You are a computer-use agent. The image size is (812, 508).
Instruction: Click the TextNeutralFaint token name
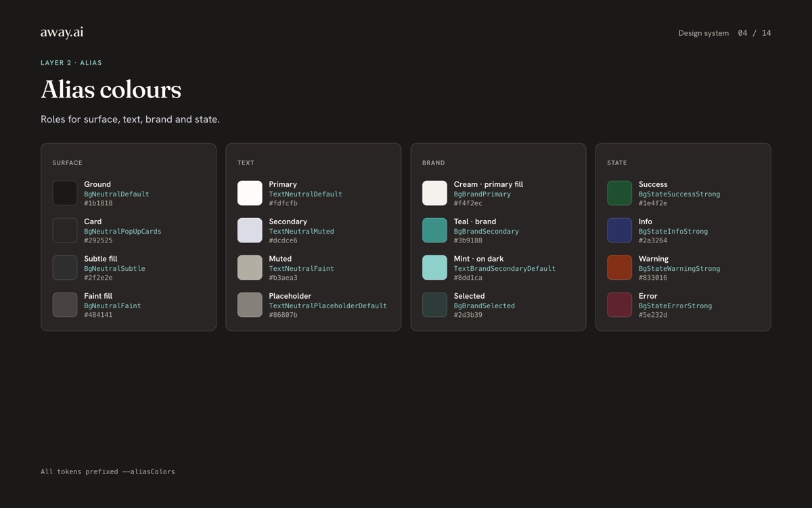tap(301, 269)
